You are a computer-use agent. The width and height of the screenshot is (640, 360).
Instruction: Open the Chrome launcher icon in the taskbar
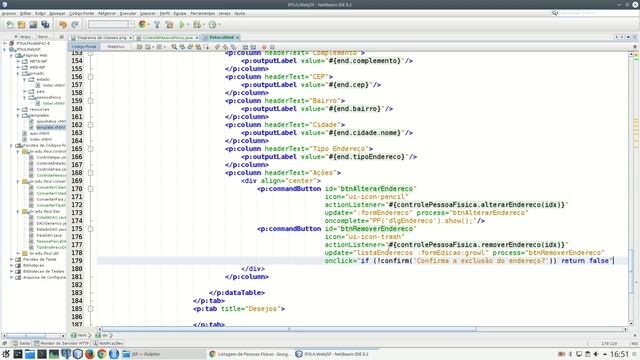coord(102,354)
